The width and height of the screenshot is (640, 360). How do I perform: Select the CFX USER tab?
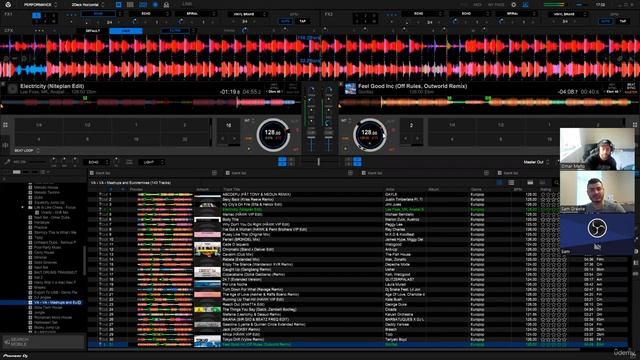click(x=126, y=31)
